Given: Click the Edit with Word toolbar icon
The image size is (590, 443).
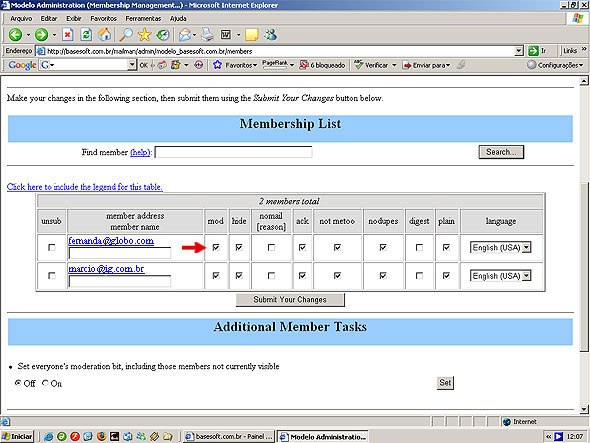Looking at the screenshot, I should [x=226, y=35].
